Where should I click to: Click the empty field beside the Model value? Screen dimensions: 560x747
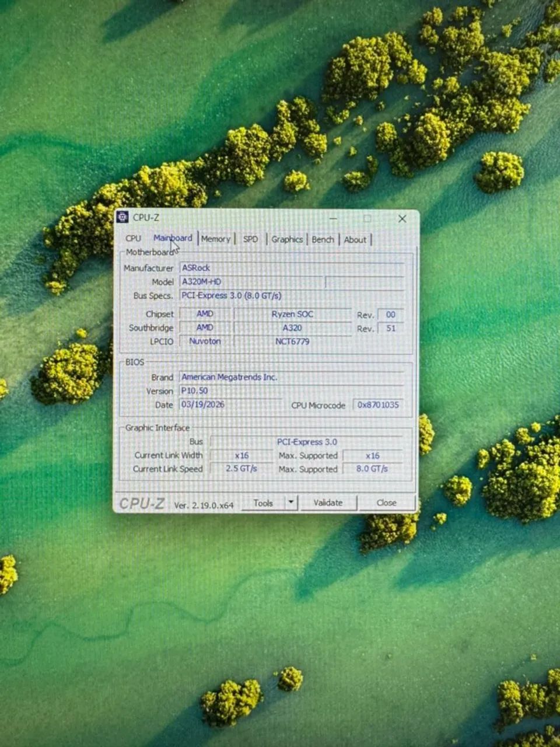(x=365, y=282)
